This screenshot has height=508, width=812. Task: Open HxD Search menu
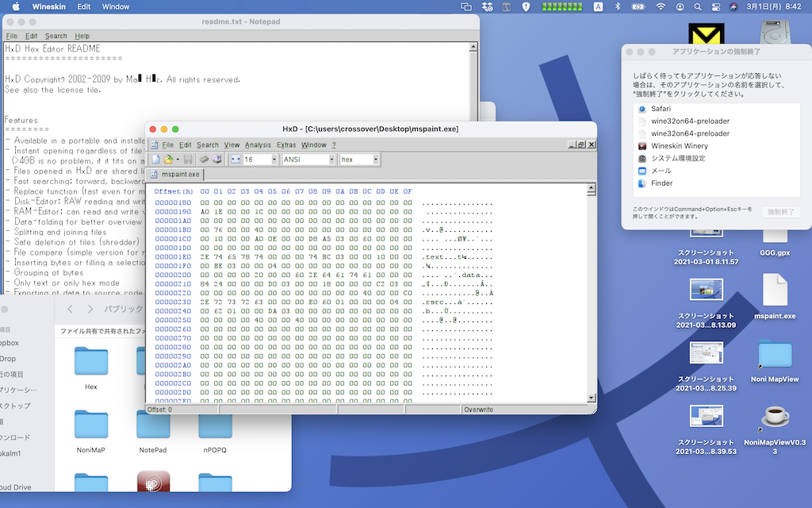tap(208, 145)
